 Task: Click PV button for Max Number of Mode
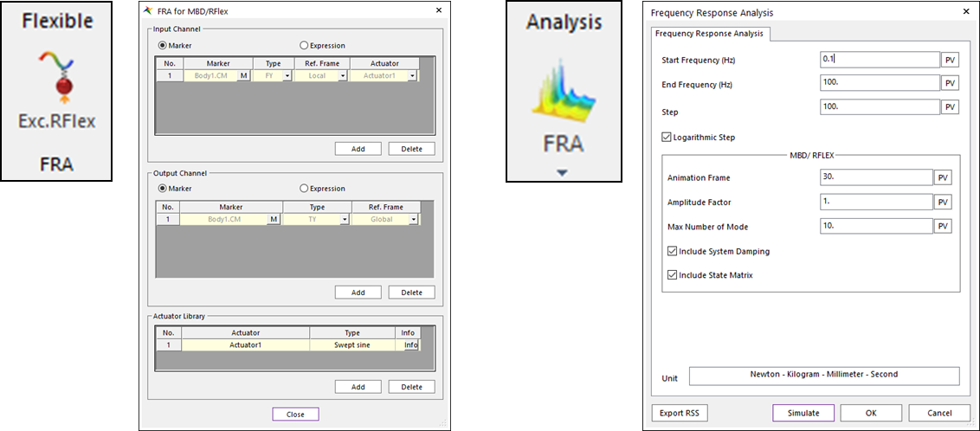point(943,226)
